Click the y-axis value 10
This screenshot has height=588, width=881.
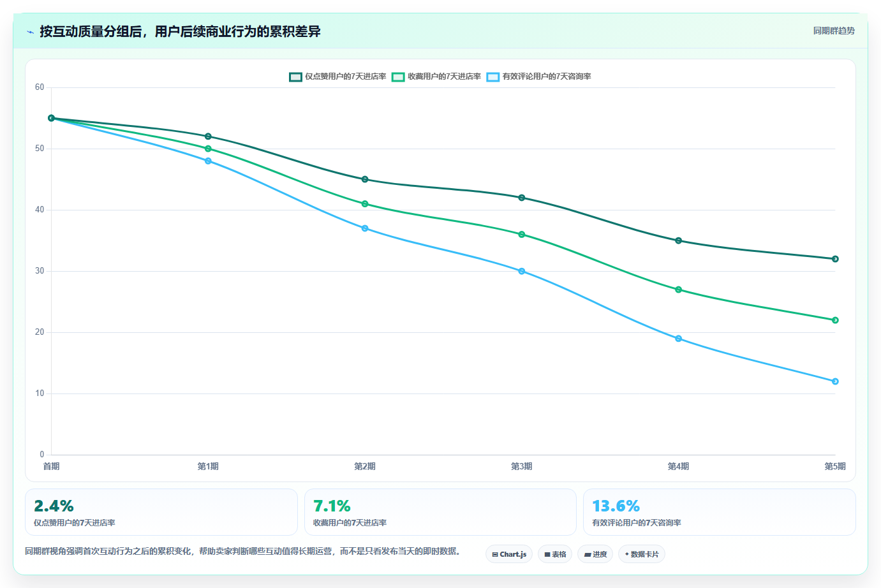coord(40,393)
